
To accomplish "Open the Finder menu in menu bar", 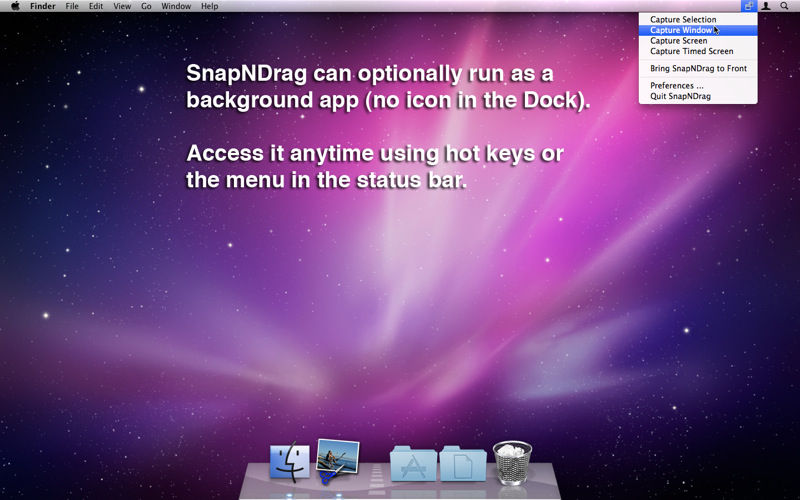I will (x=42, y=6).
